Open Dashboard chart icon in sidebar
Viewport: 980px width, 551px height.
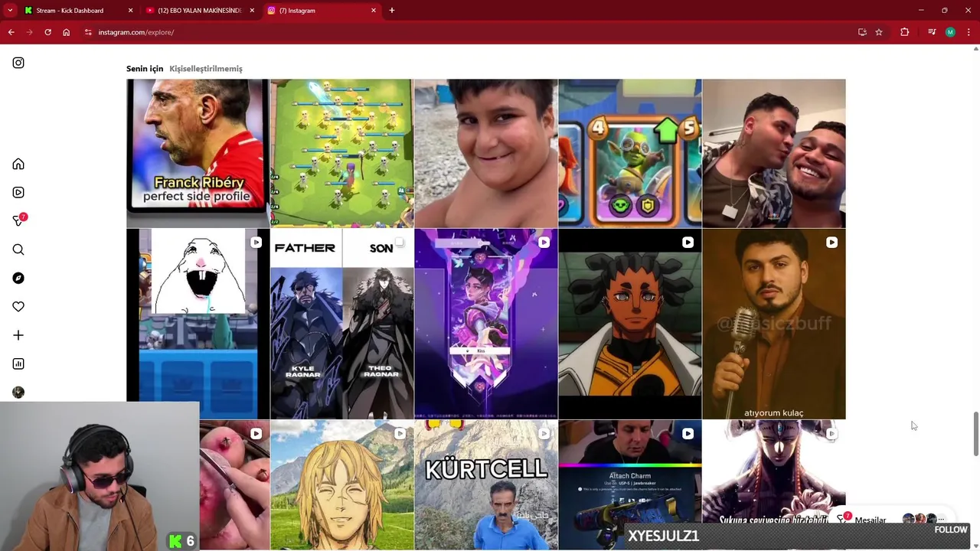click(18, 364)
